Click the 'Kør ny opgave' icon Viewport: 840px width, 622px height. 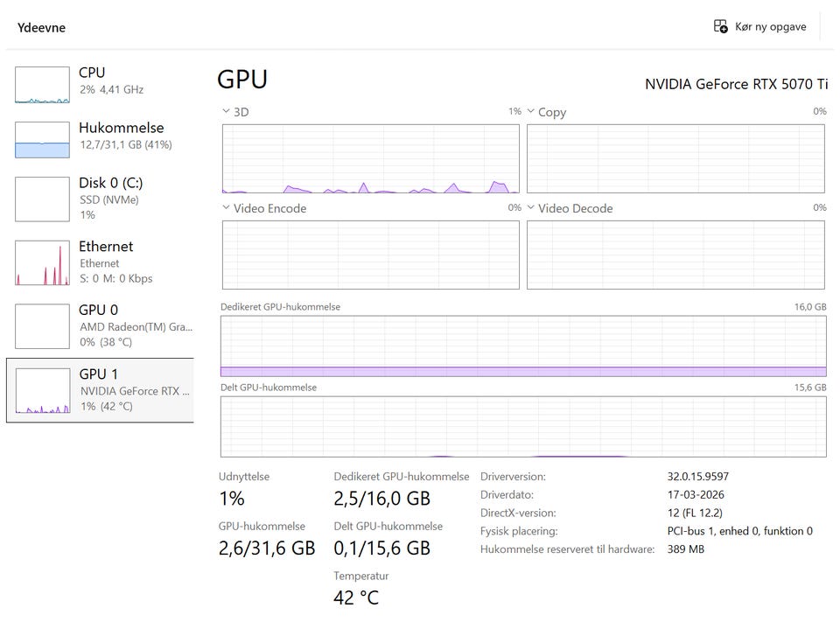[x=721, y=26]
